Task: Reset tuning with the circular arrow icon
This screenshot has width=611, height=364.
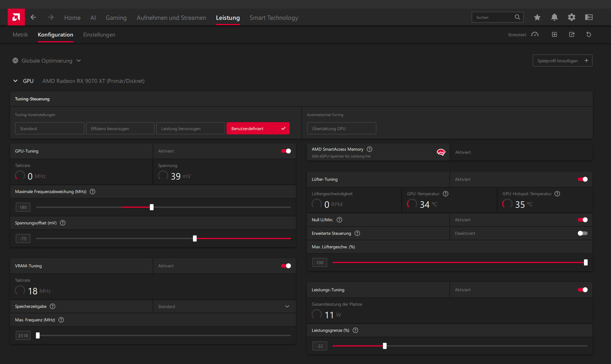Action: (589, 34)
